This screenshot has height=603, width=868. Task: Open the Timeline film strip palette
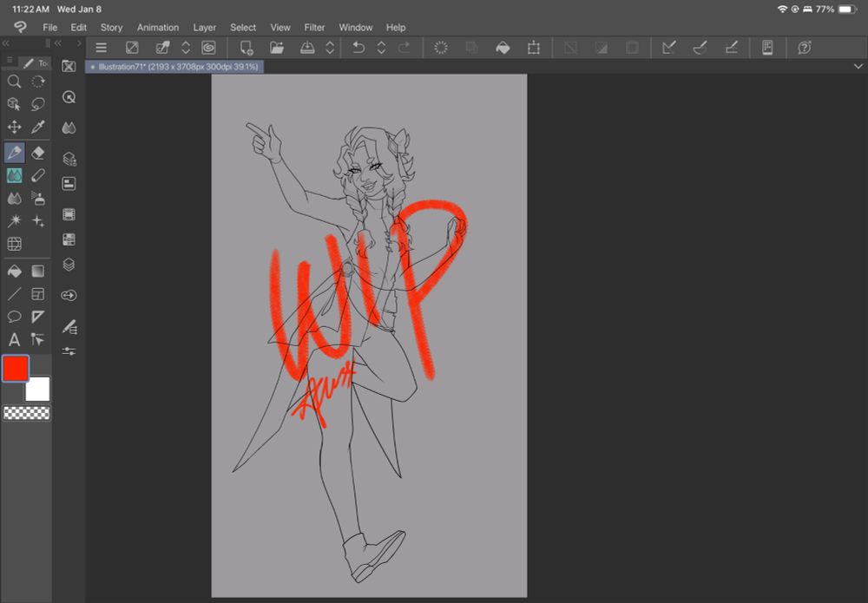tap(69, 214)
